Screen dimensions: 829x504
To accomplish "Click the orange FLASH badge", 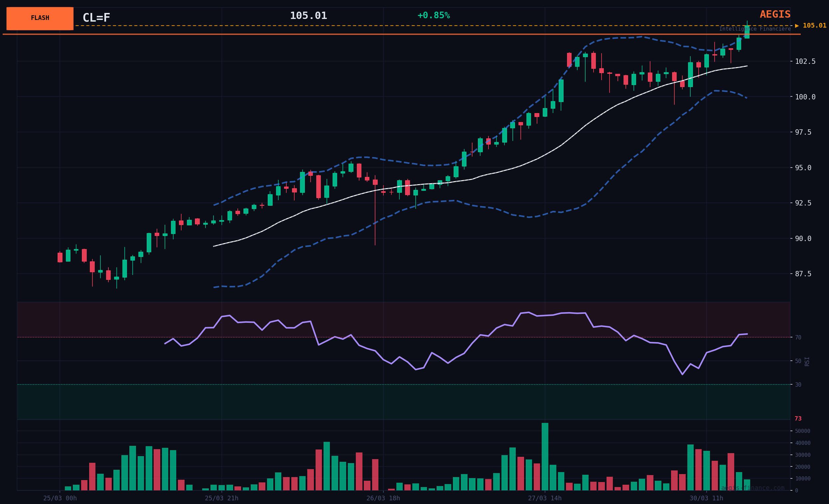I will click(x=40, y=19).
